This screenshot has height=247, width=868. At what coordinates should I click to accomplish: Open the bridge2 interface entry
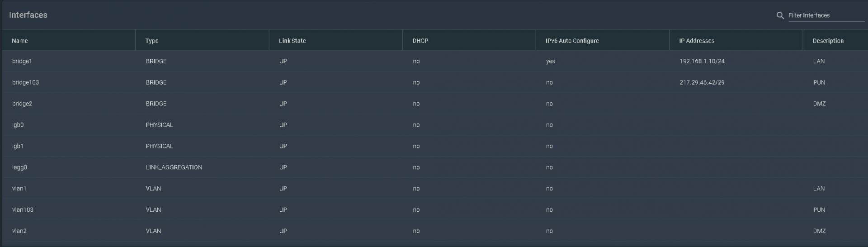coord(434,104)
